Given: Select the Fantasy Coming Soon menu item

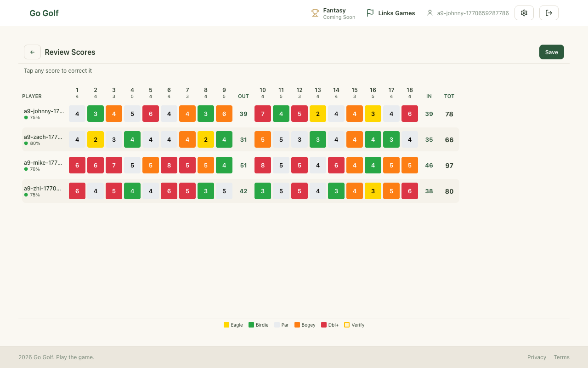Looking at the screenshot, I should coord(339,13).
